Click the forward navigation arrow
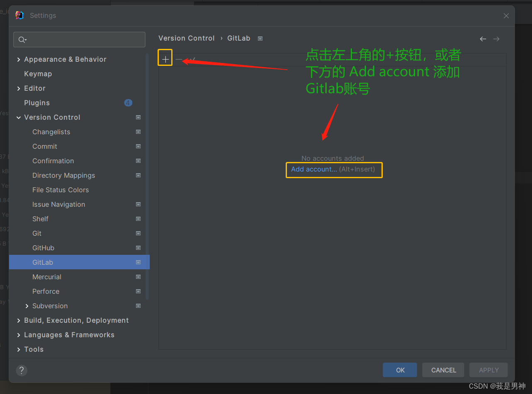This screenshot has width=532, height=394. click(x=496, y=39)
